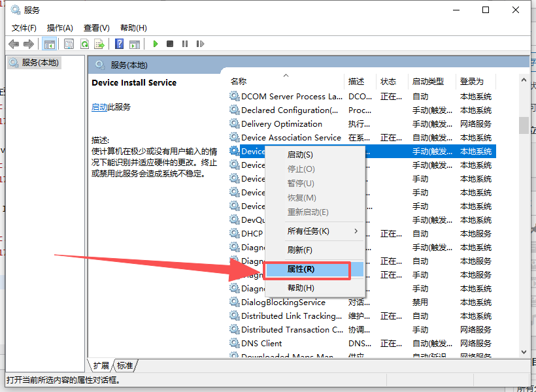Choose 属性(R) from the context menu

click(306, 269)
